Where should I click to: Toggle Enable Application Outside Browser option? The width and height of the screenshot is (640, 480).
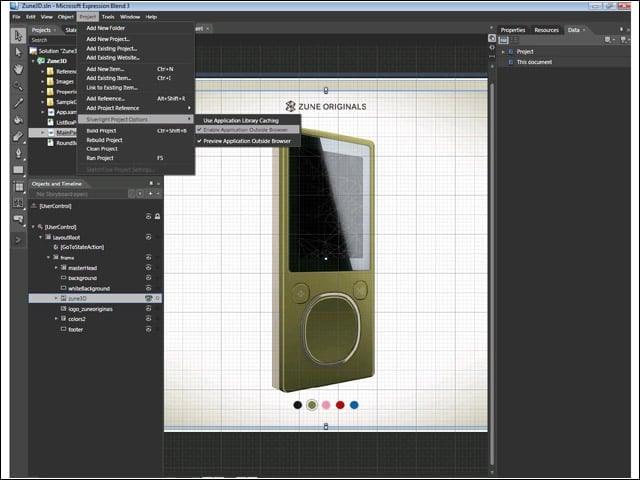pos(247,130)
